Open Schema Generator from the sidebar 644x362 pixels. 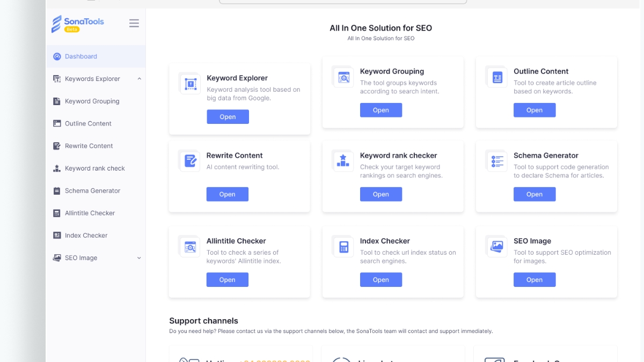[92, 191]
